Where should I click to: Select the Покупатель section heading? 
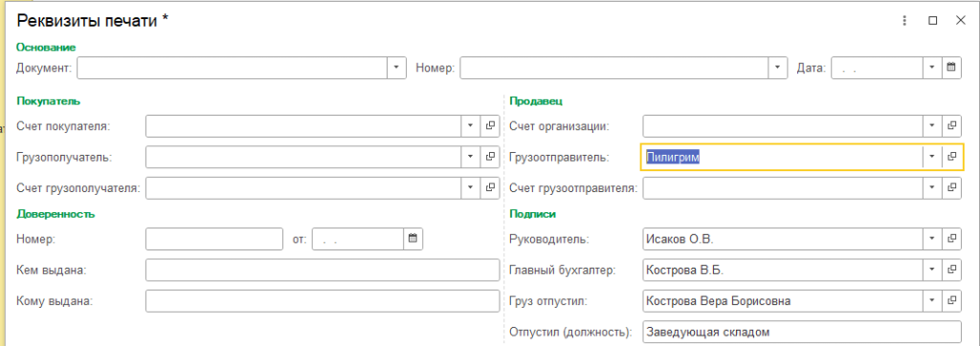click(48, 100)
